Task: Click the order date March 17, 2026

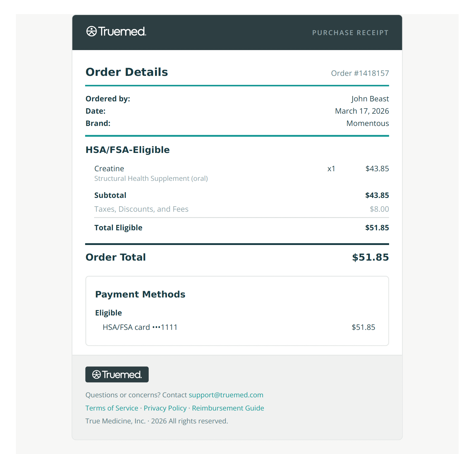Action: coord(362,111)
